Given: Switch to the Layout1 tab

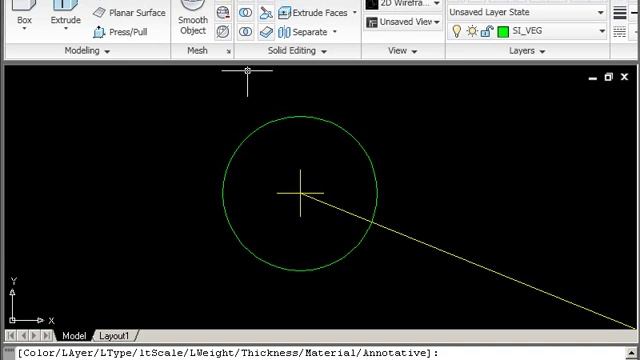Looking at the screenshot, I should click(x=114, y=336).
